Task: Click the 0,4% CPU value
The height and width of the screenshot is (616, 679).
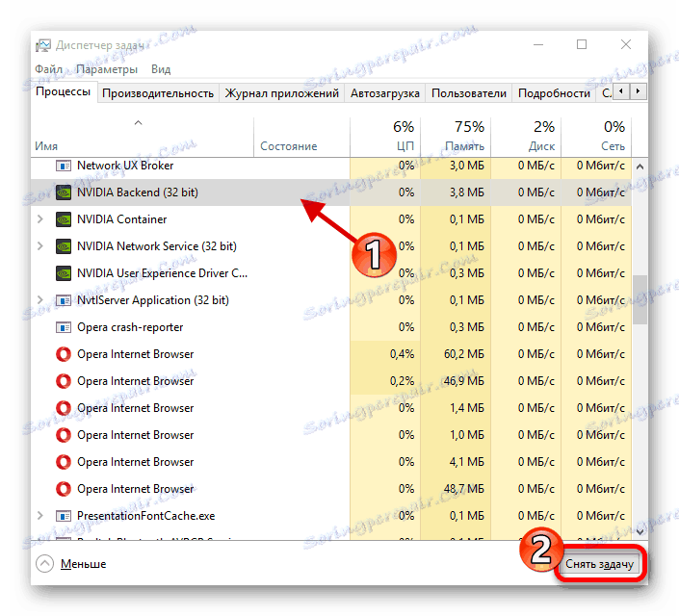Action: (402, 354)
